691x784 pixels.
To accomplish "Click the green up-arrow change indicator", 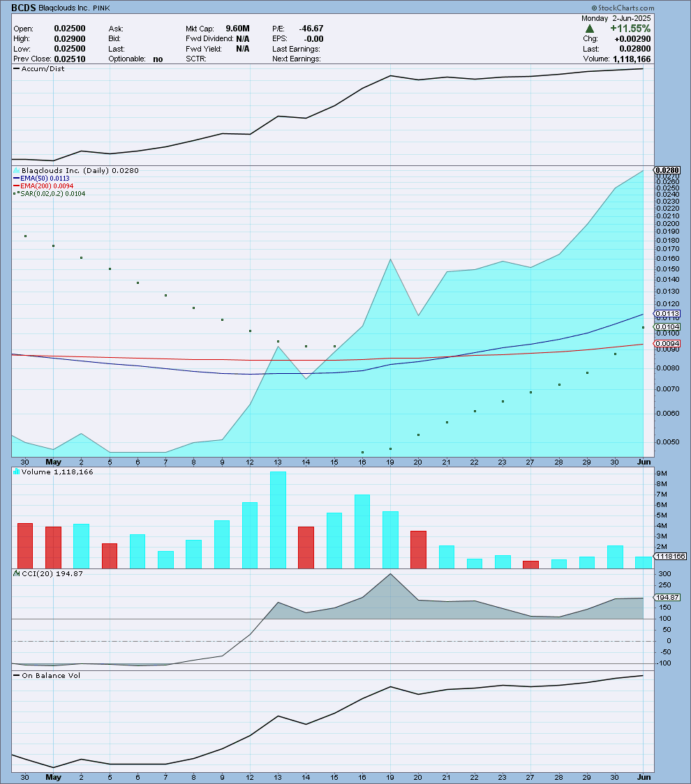I will (589, 29).
